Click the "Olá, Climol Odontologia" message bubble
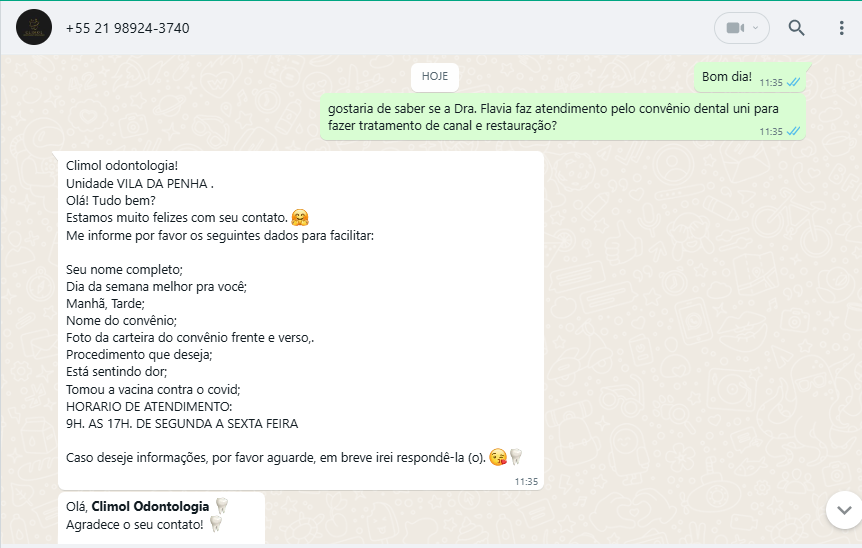The image size is (862, 548). 161,518
